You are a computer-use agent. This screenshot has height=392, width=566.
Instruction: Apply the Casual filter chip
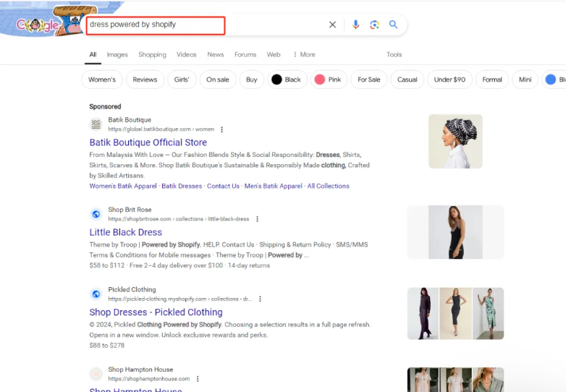pos(407,80)
